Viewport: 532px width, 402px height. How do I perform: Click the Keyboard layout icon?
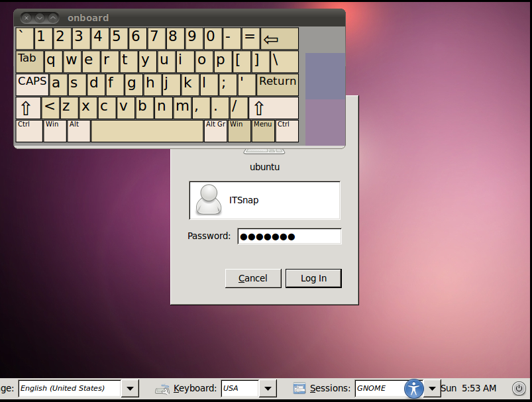click(162, 389)
